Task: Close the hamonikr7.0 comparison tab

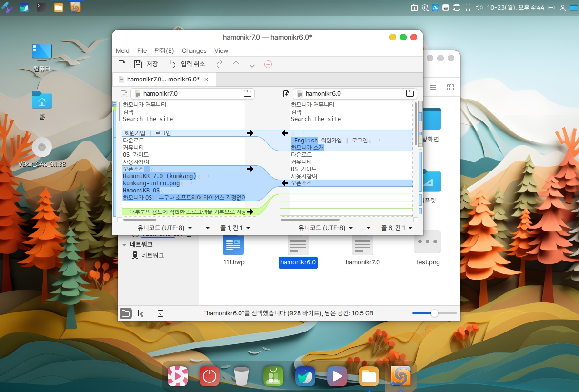Action: [206, 80]
